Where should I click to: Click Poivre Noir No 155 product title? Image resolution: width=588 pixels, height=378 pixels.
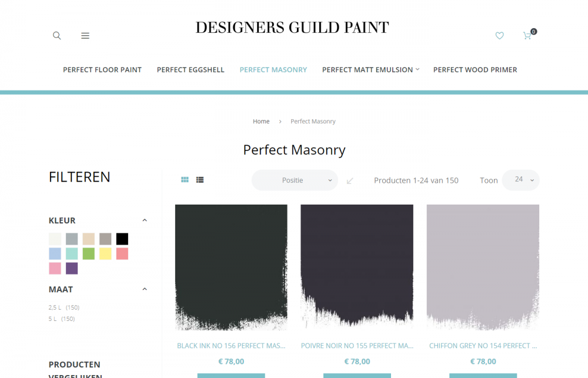(x=357, y=346)
